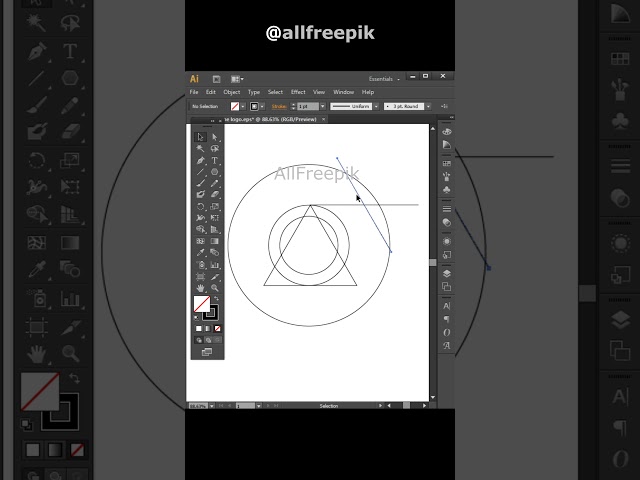
Task: Open the Effect menu
Action: coord(298,92)
